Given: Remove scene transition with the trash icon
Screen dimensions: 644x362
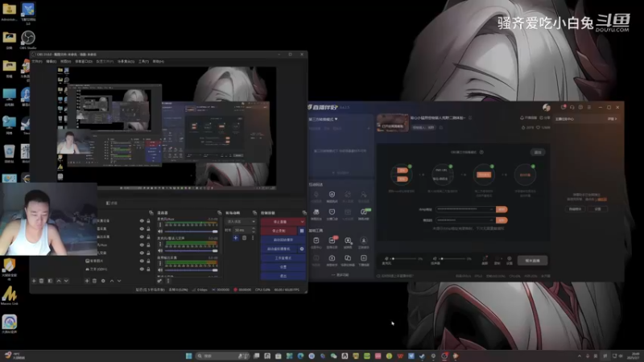Looking at the screenshot, I should (244, 238).
